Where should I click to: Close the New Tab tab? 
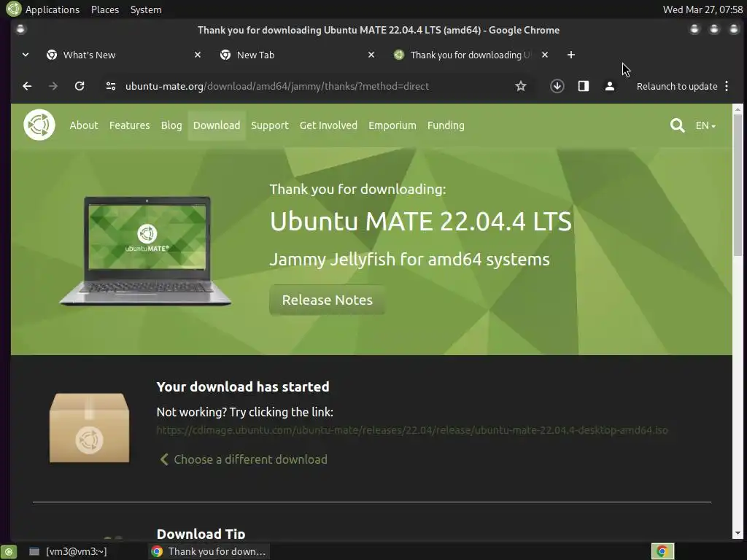tap(371, 55)
